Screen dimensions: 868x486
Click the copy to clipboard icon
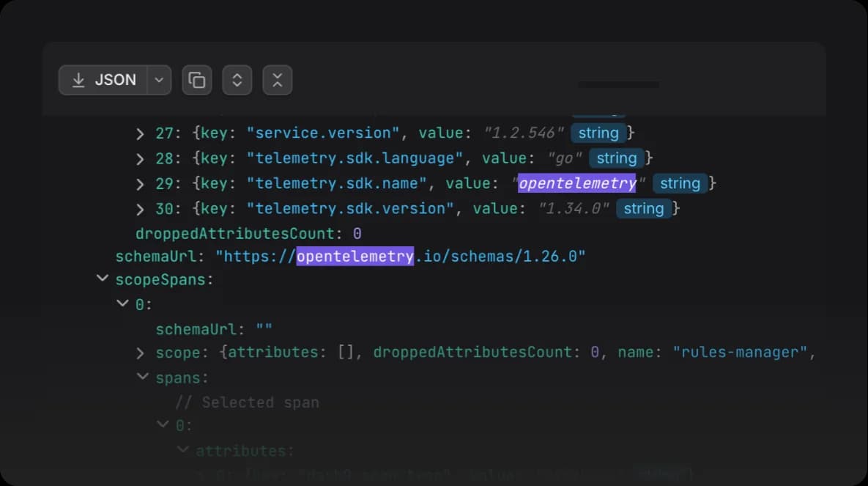197,81
